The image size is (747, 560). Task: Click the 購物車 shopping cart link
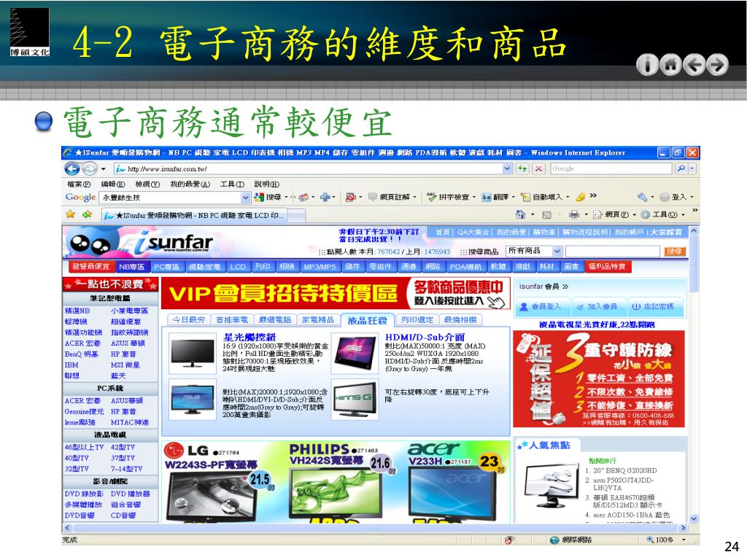544,233
